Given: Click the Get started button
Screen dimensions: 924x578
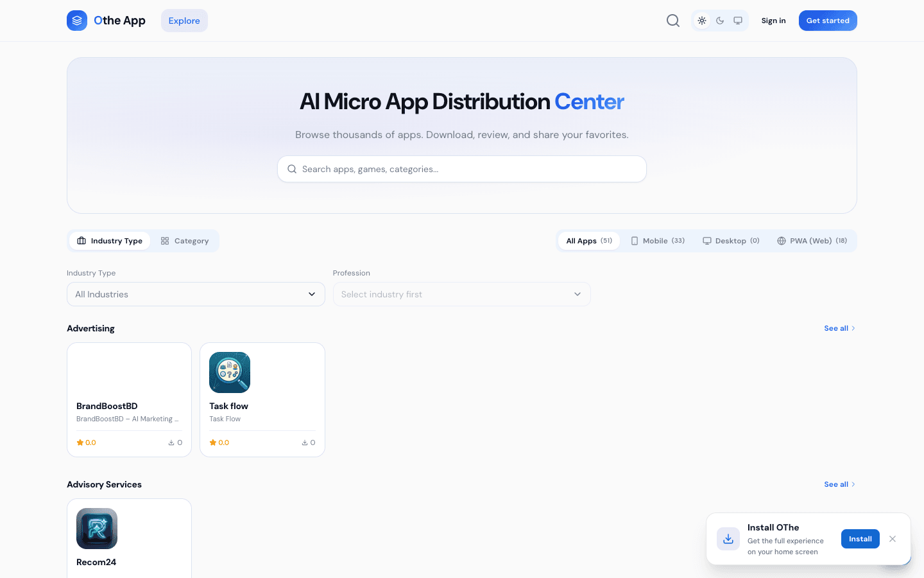Looking at the screenshot, I should coord(828,21).
